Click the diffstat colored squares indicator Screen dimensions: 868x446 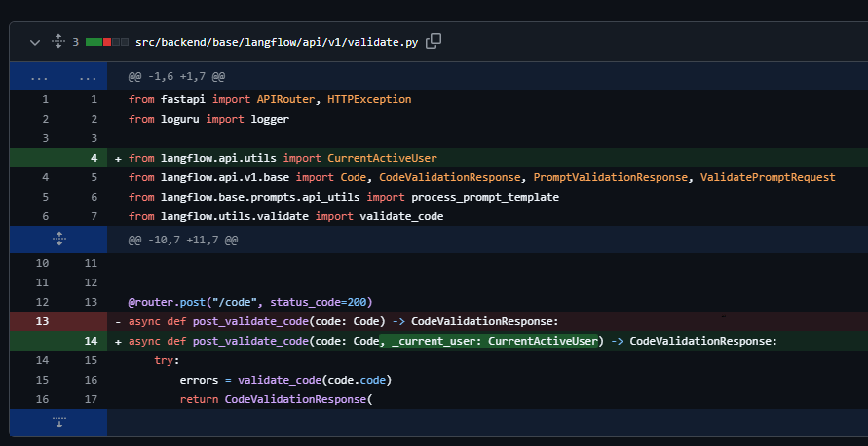click(x=106, y=42)
